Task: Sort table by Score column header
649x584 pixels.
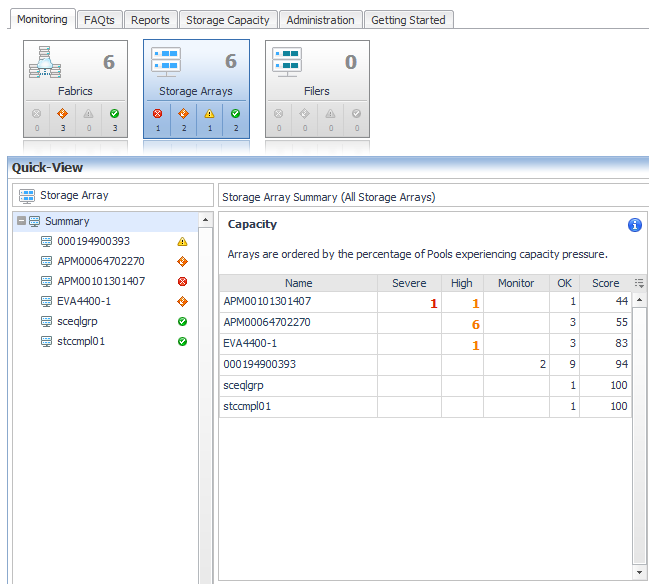Action: (x=605, y=283)
